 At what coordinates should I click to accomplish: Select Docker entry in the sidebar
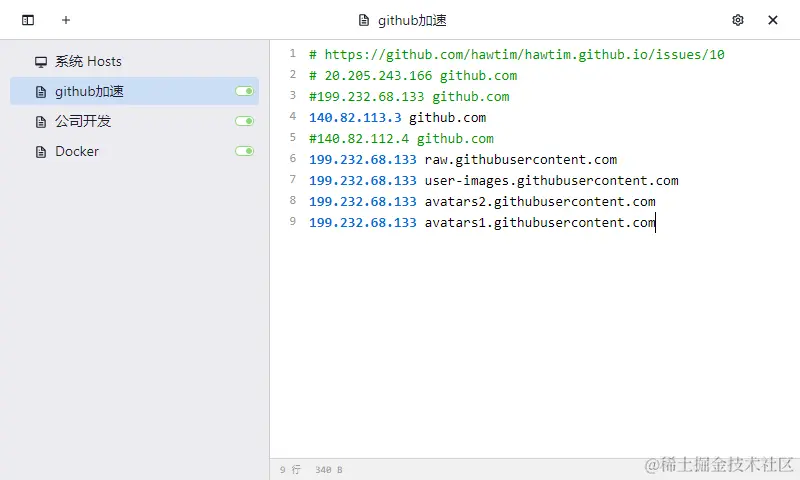pyautogui.click(x=135, y=151)
